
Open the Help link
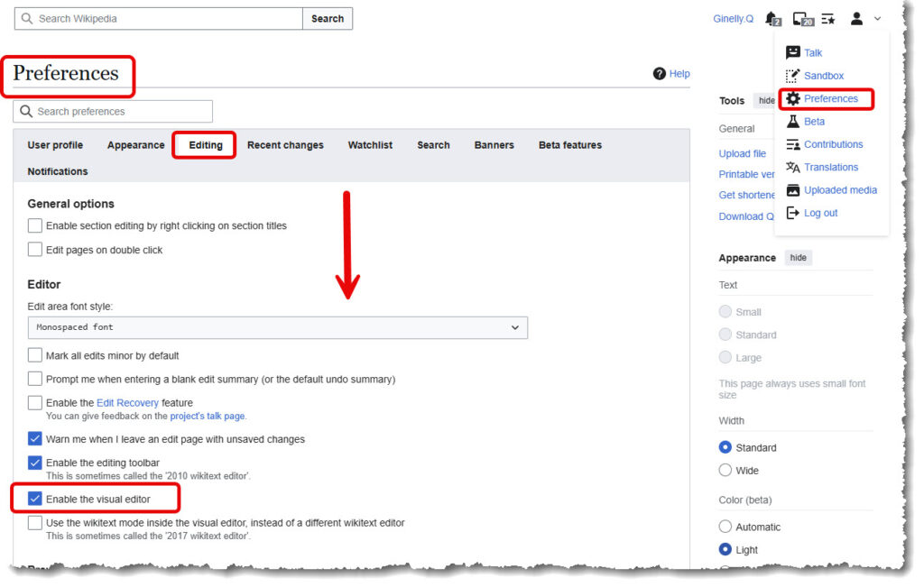point(679,74)
